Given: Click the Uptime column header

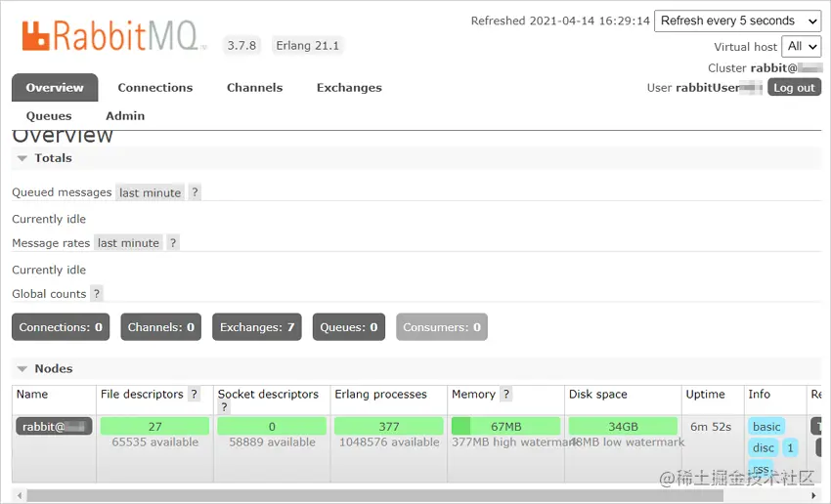Looking at the screenshot, I should point(706,395).
